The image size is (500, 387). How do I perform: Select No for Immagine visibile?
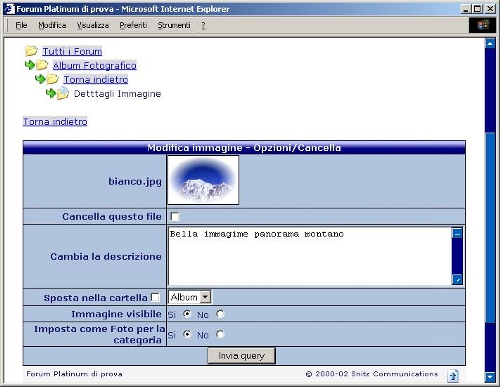click(220, 314)
